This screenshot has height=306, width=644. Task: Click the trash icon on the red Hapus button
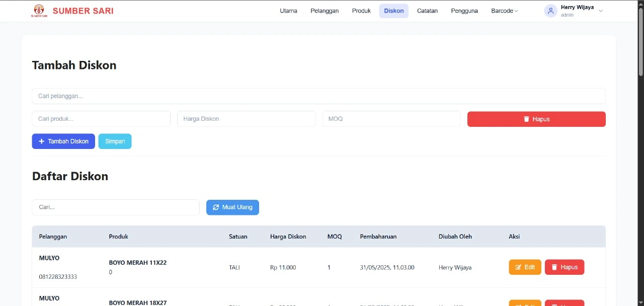[527, 119]
